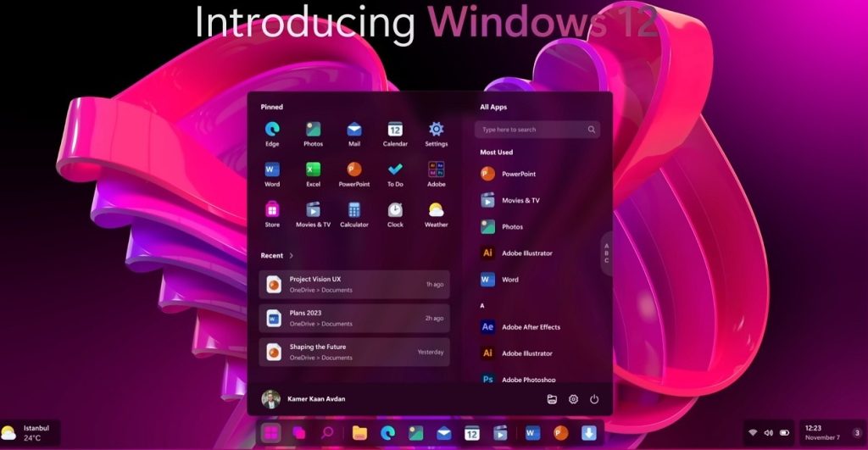Open the pinned Excel app
Viewport: 868px width, 450px height.
point(314,175)
